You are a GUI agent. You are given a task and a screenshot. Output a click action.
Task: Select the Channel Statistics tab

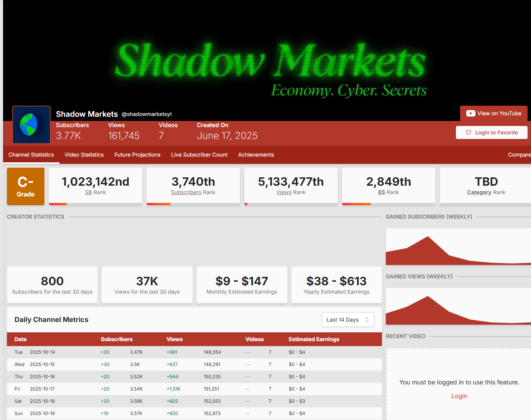point(31,155)
